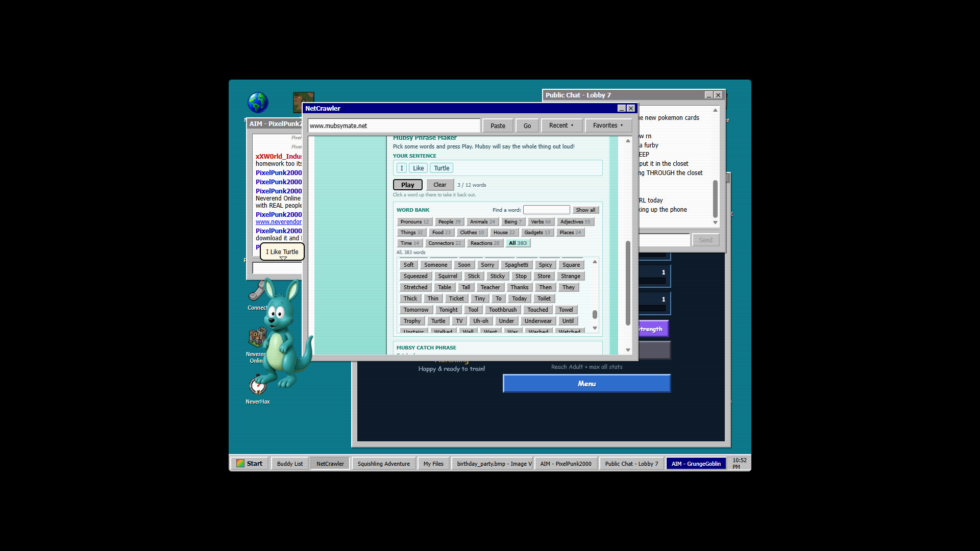Select the Pronouns word category

(414, 221)
